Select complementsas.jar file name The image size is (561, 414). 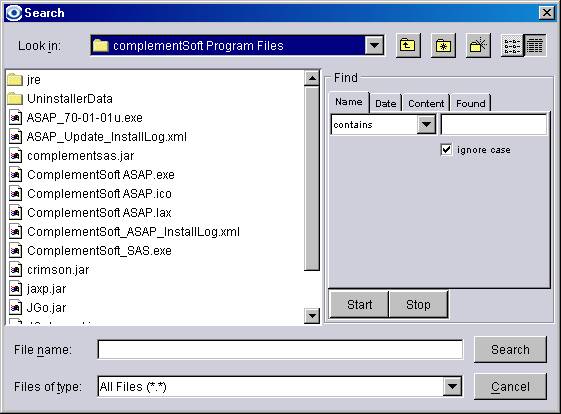pos(81,156)
